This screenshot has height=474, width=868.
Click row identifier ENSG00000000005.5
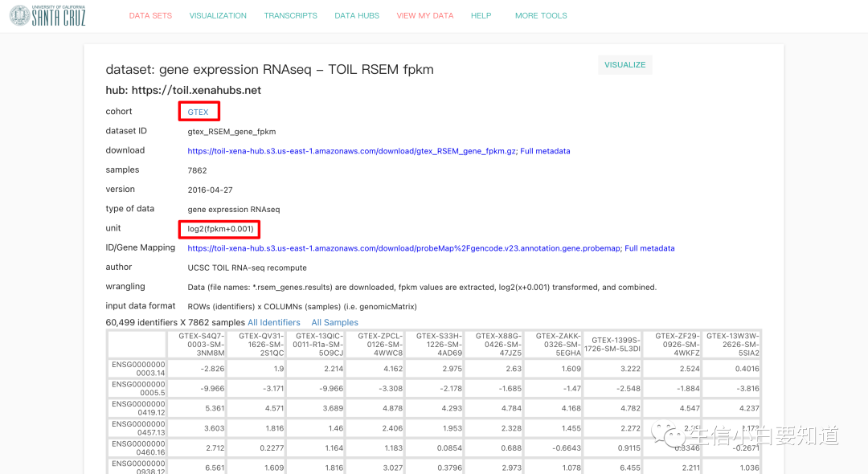pyautogui.click(x=138, y=388)
